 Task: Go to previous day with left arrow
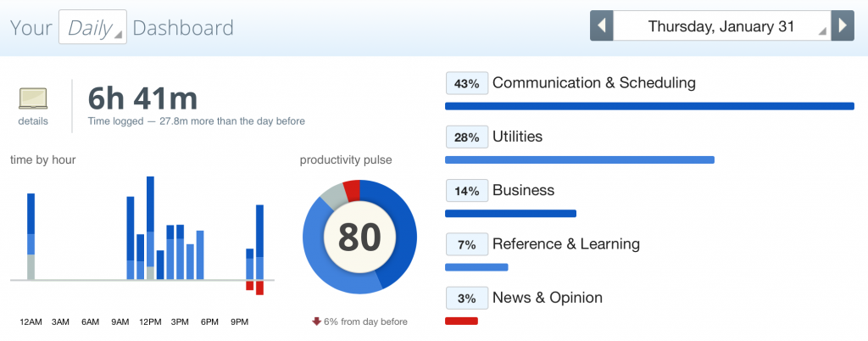[602, 26]
